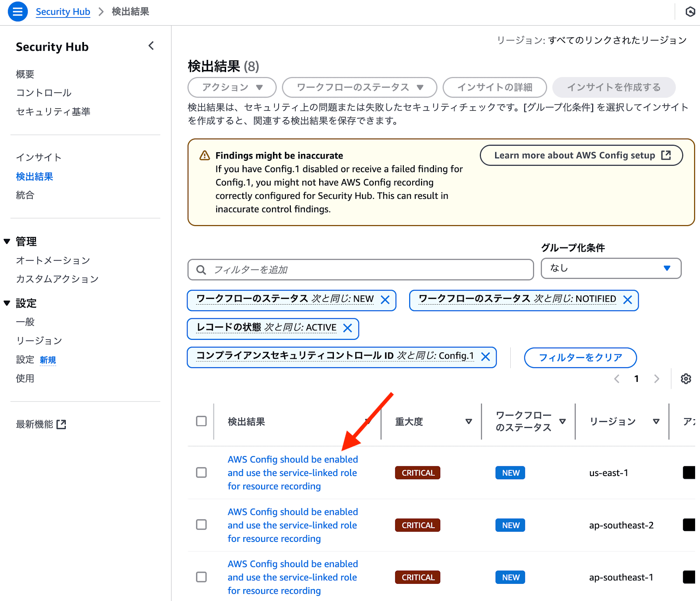The height and width of the screenshot is (601, 700).
Task: Click Learn more about AWS Config setup
Action: pos(581,155)
